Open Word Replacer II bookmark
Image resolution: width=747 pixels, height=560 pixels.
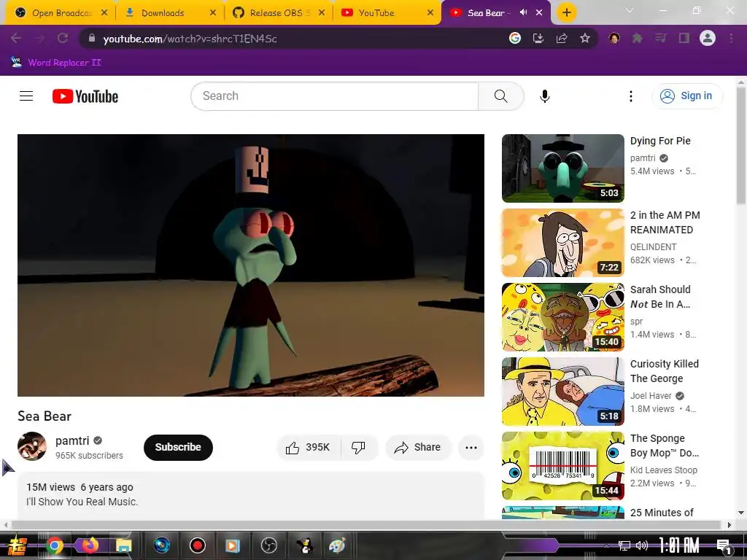pos(56,63)
